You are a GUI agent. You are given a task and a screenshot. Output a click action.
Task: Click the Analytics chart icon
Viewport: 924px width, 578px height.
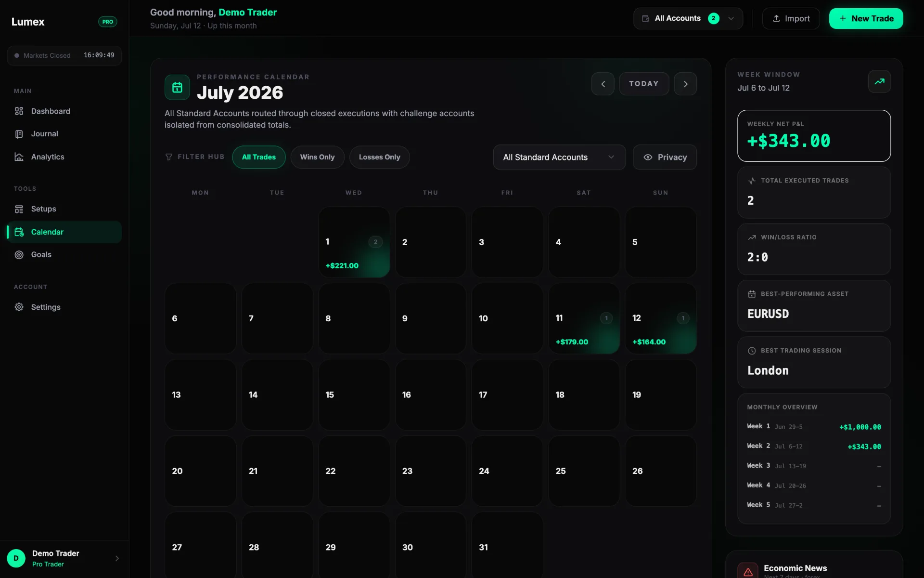(x=19, y=157)
